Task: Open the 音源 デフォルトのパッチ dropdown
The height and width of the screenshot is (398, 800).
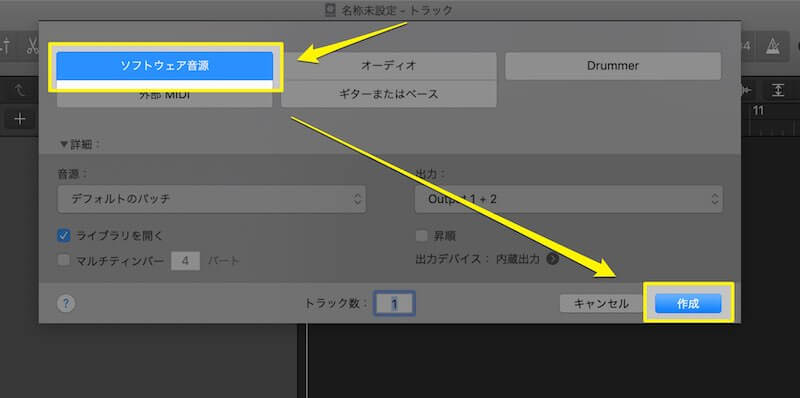Action: [x=212, y=199]
